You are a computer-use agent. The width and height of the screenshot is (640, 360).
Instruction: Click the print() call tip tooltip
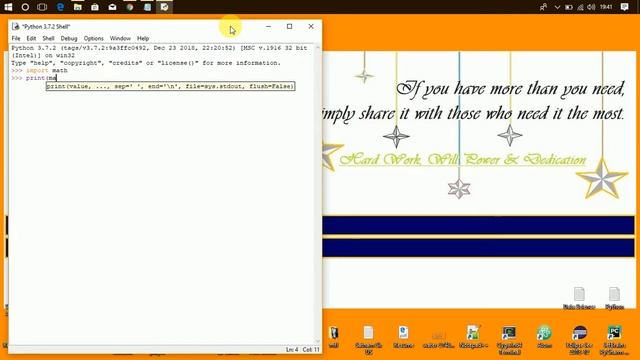click(x=170, y=86)
